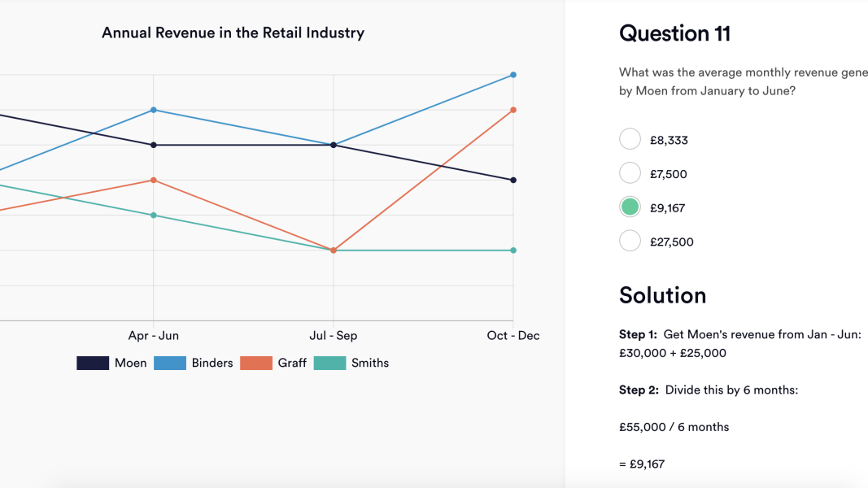
Task: Click the £7,500 answer label
Action: click(668, 174)
